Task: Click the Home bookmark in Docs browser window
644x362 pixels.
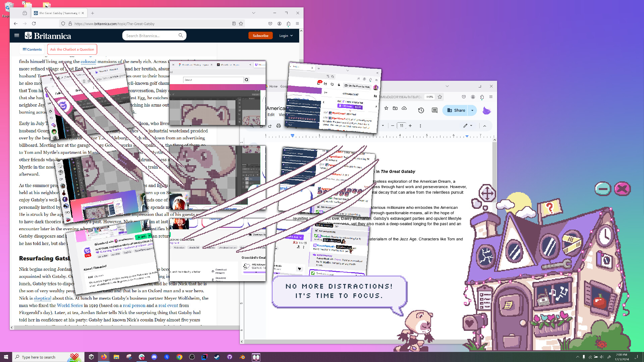Action: pos(273,86)
